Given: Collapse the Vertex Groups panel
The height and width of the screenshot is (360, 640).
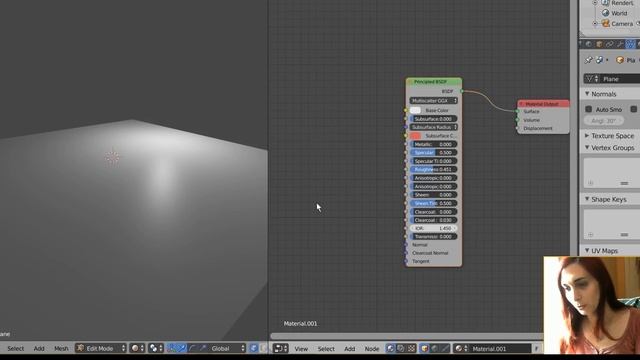Looking at the screenshot, I should (587, 148).
